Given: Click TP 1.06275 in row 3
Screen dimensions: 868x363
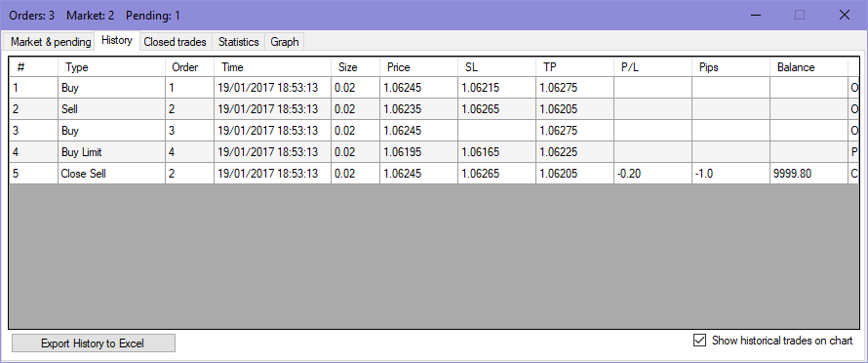Looking at the screenshot, I should tap(574, 131).
